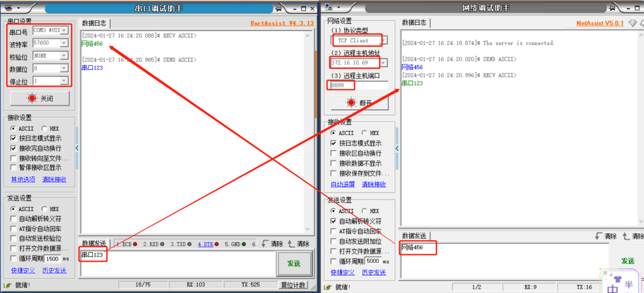
Task: Click the 远程主机端口 8899 field
Action: pos(359,85)
